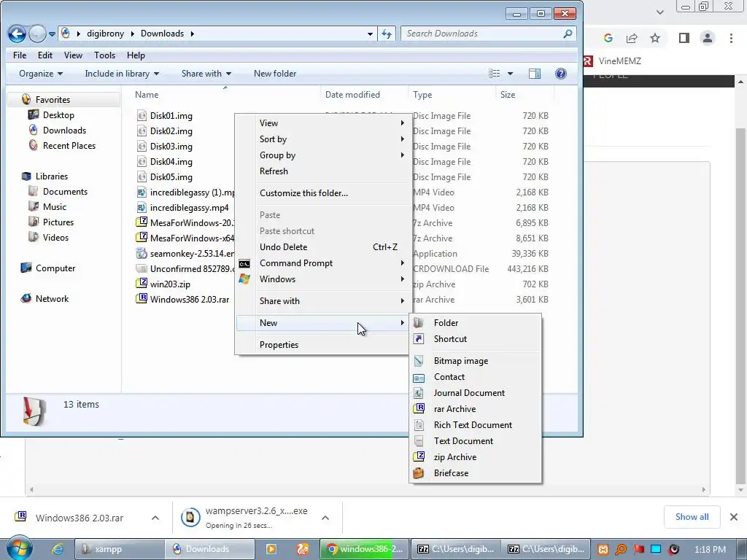Click Show all downloads button
The width and height of the screenshot is (747, 560).
(692, 517)
